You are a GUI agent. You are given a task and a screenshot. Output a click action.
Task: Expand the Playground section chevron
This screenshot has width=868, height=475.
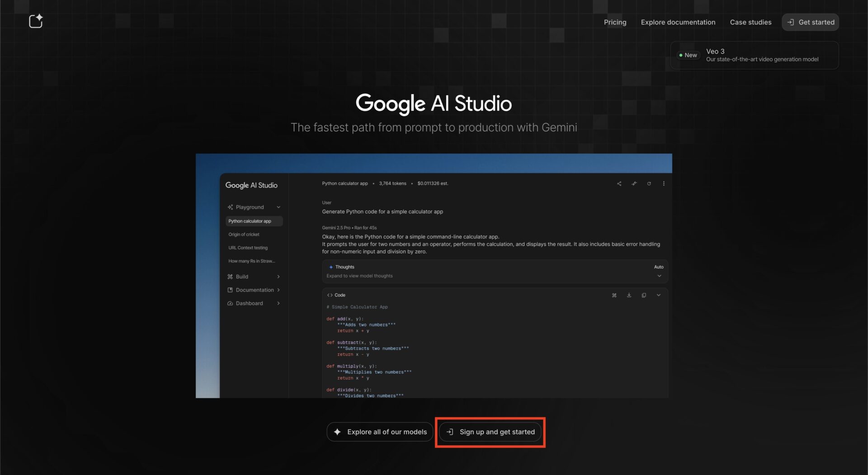point(278,207)
